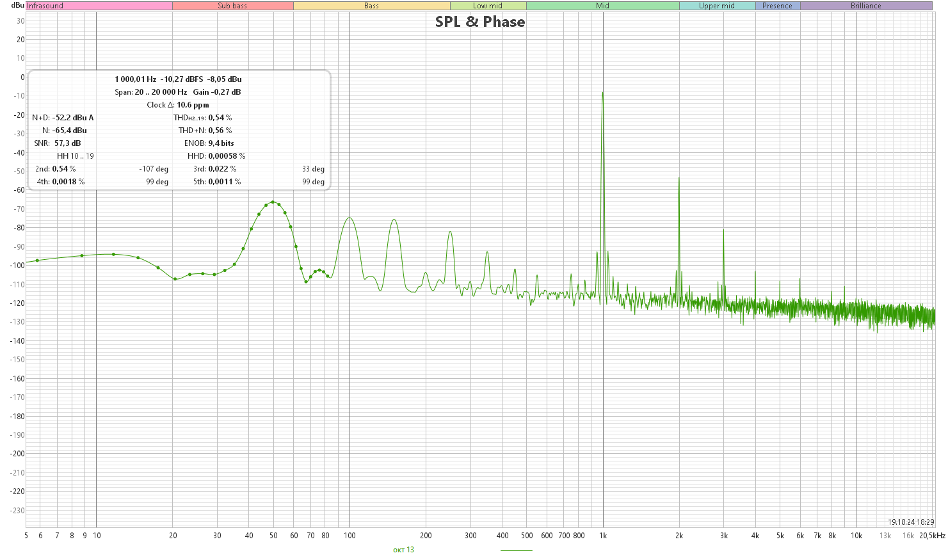Click the SPL & Phase graph title

tap(480, 22)
